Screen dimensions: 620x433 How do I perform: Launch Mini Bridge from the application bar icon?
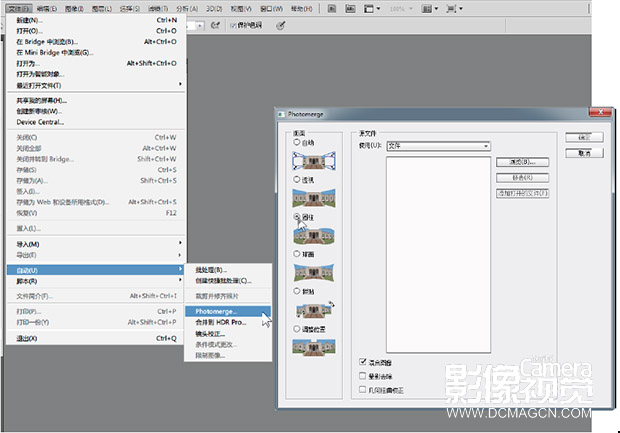(350, 9)
